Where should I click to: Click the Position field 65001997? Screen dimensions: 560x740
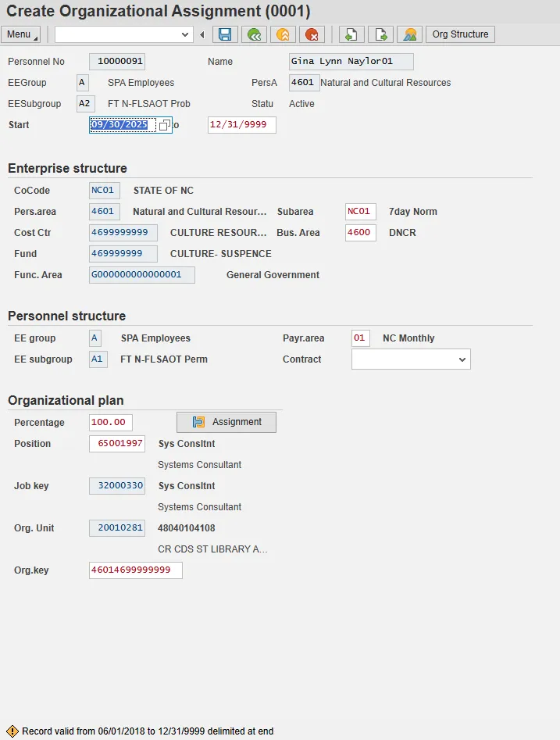117,444
